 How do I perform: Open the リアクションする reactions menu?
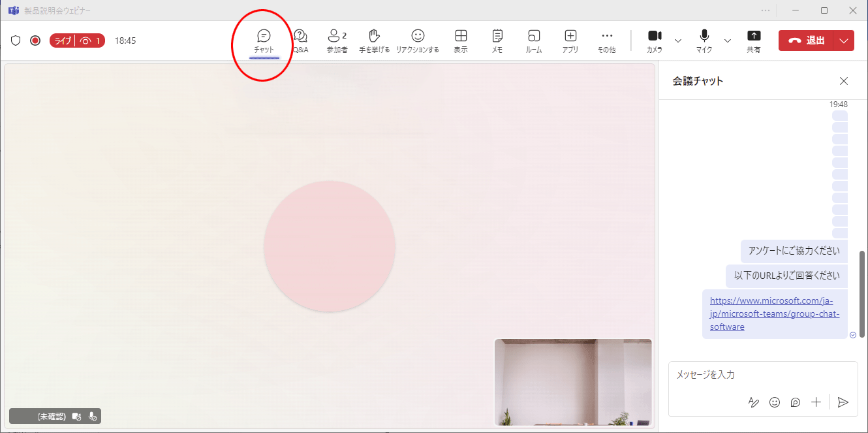418,40
